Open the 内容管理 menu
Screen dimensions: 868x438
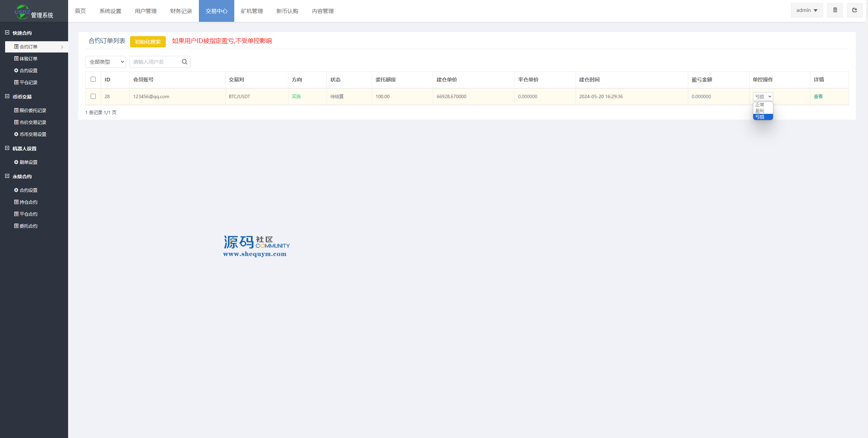click(x=323, y=11)
